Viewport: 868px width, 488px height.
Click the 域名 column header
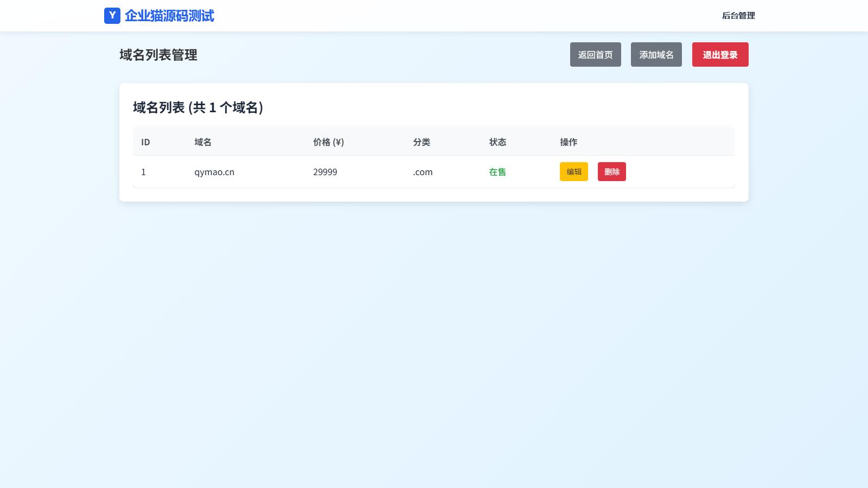point(203,142)
